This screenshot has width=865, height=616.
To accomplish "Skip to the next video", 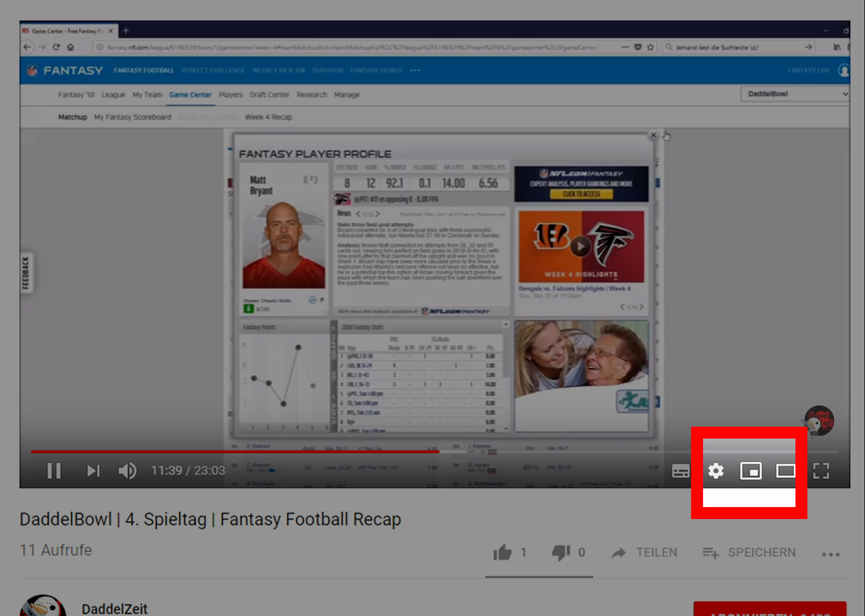I will click(x=93, y=471).
